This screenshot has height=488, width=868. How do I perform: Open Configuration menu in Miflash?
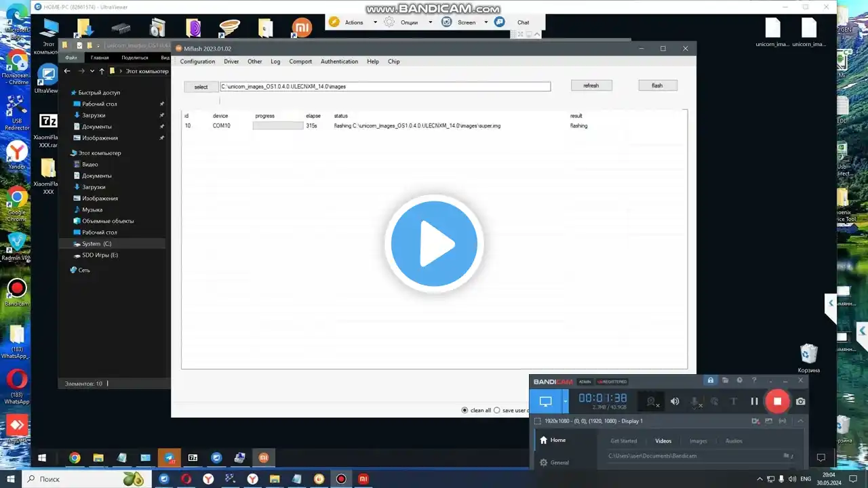click(x=197, y=62)
